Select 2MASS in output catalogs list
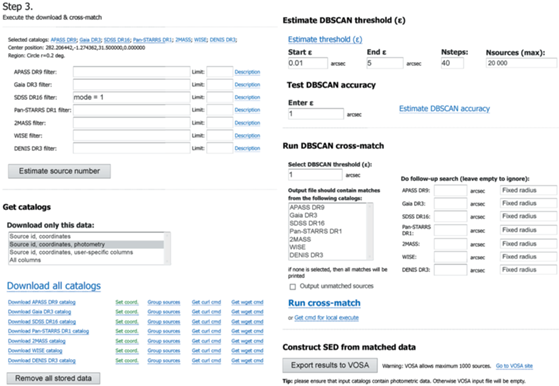 point(327,240)
